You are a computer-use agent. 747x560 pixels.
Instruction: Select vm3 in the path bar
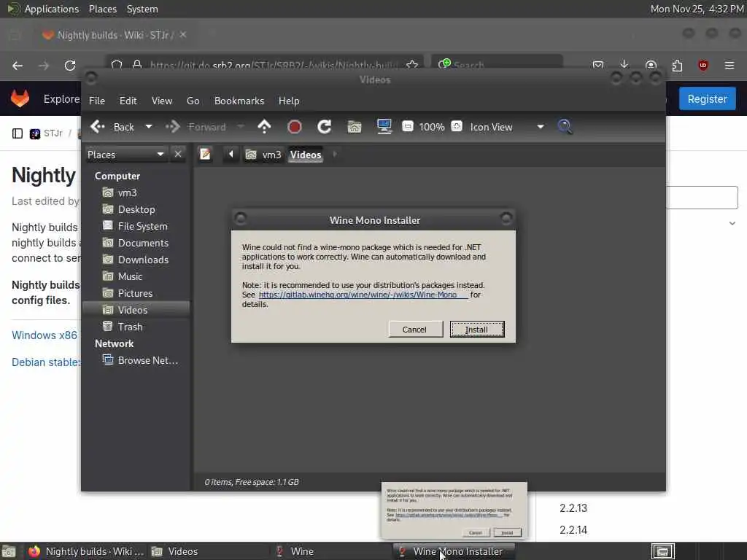pyautogui.click(x=263, y=155)
